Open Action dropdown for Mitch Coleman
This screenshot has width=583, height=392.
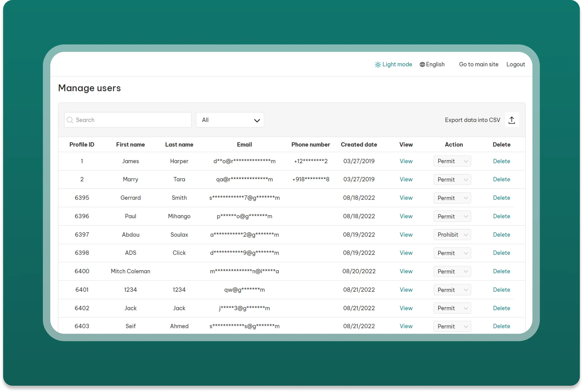click(452, 271)
